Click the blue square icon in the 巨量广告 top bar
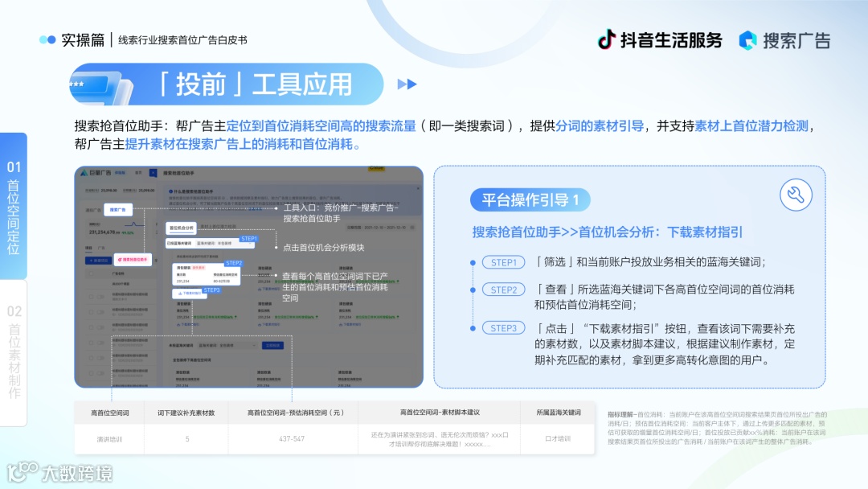 coord(154,173)
